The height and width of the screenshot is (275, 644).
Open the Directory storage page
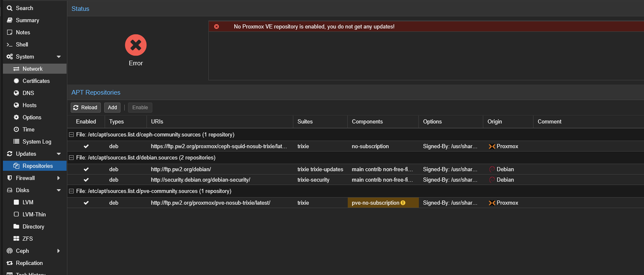pyautogui.click(x=33, y=227)
